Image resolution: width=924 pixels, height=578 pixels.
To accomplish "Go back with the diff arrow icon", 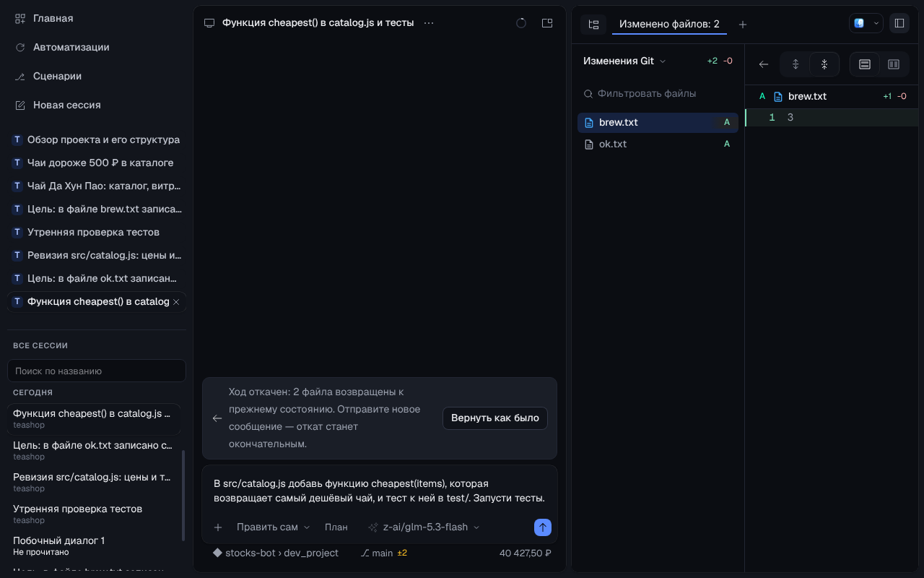I will (764, 64).
